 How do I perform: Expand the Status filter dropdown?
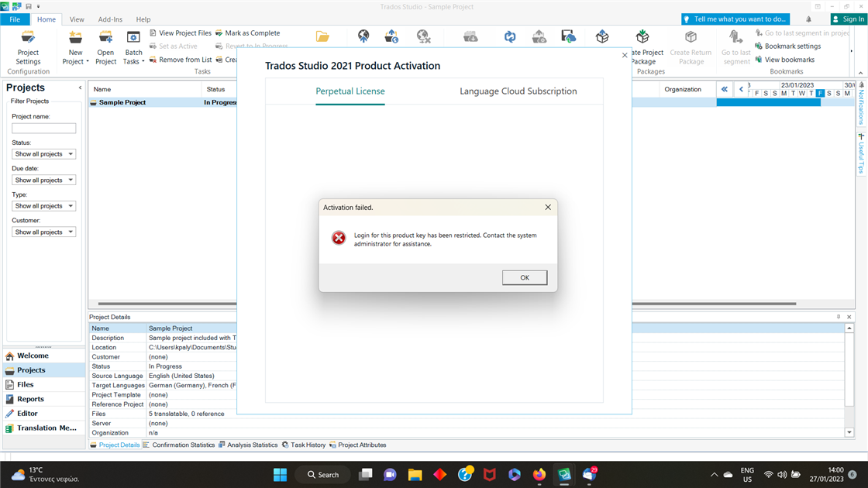(43, 154)
